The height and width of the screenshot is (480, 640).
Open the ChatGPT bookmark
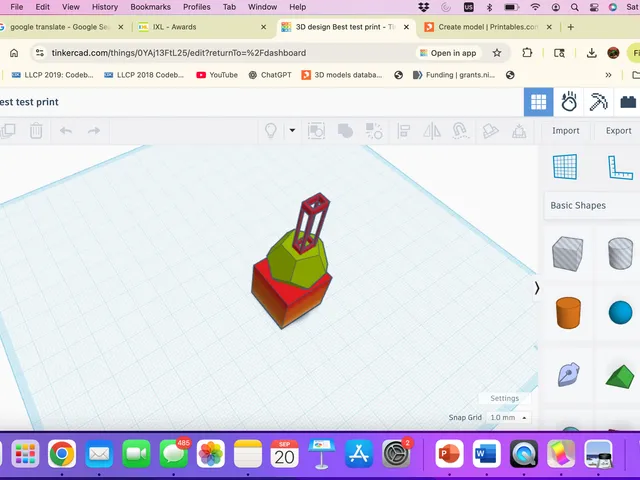270,75
